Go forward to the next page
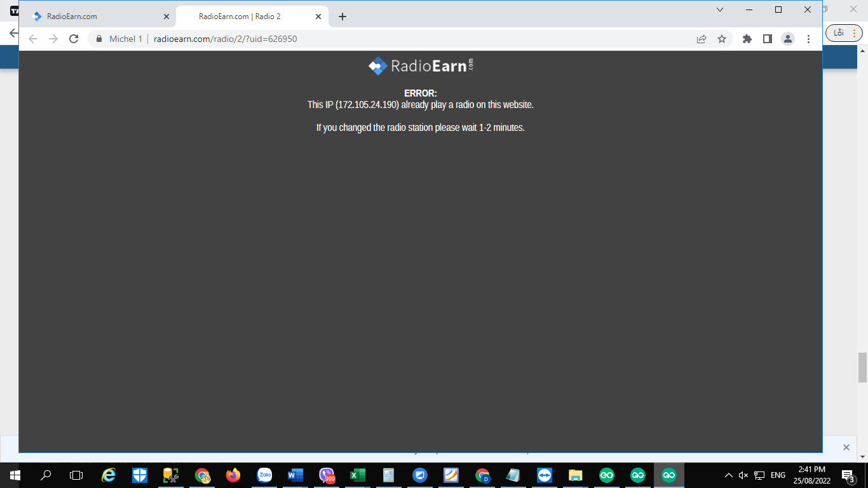The image size is (868, 488). [x=53, y=39]
